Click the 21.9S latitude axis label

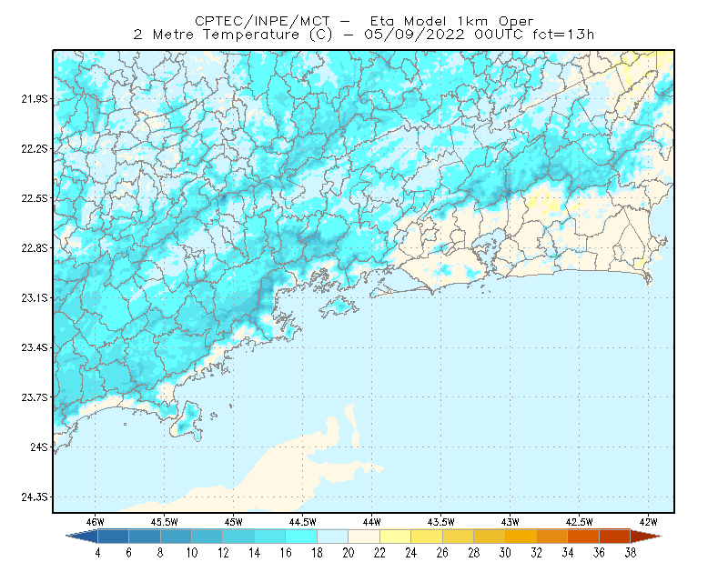35,98
